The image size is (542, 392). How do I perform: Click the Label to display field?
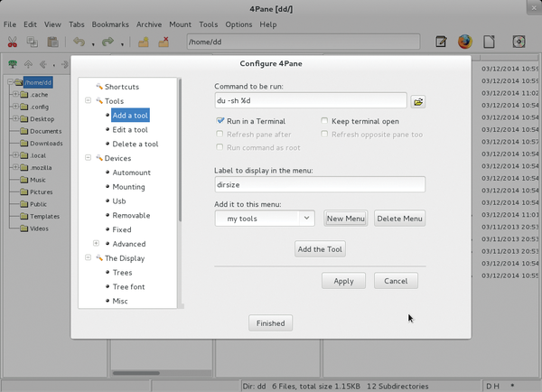(320, 184)
